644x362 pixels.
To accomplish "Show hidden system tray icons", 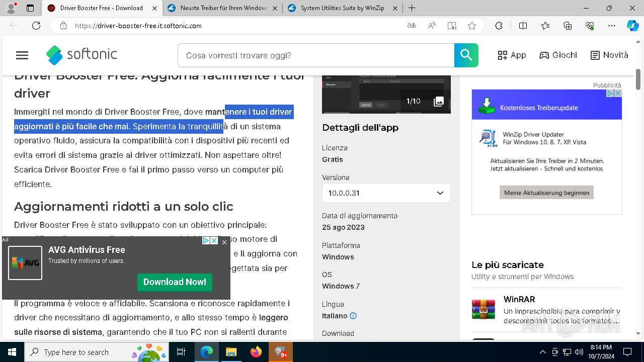I will pyautogui.click(x=542, y=352).
